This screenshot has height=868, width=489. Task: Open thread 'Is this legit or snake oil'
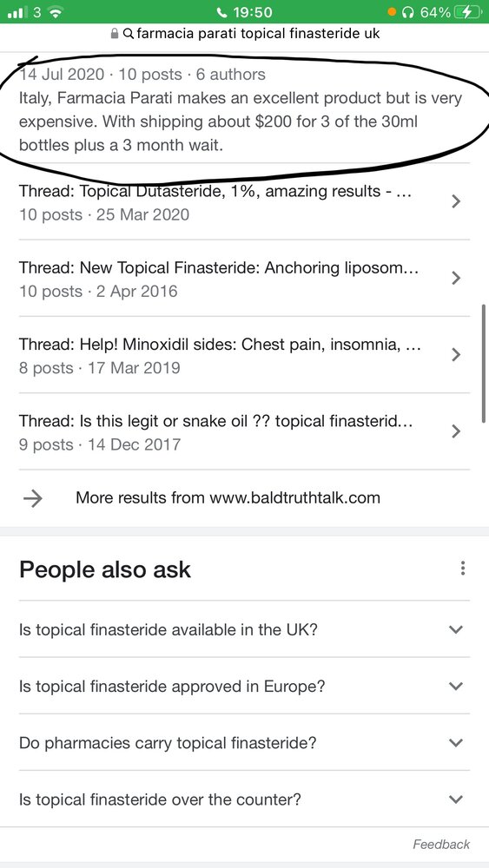[x=244, y=431]
